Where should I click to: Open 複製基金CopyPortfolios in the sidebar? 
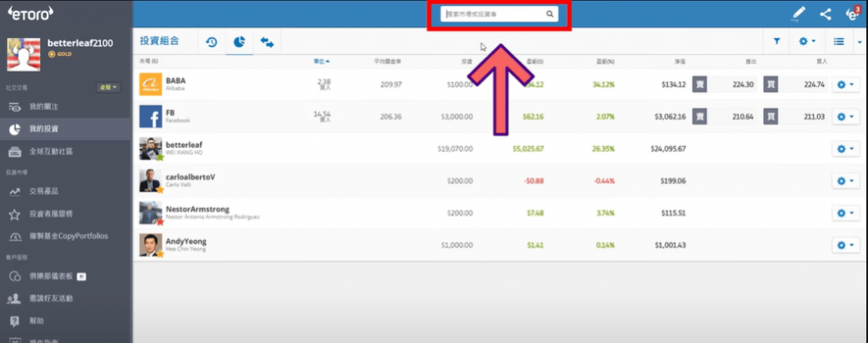[x=66, y=236]
